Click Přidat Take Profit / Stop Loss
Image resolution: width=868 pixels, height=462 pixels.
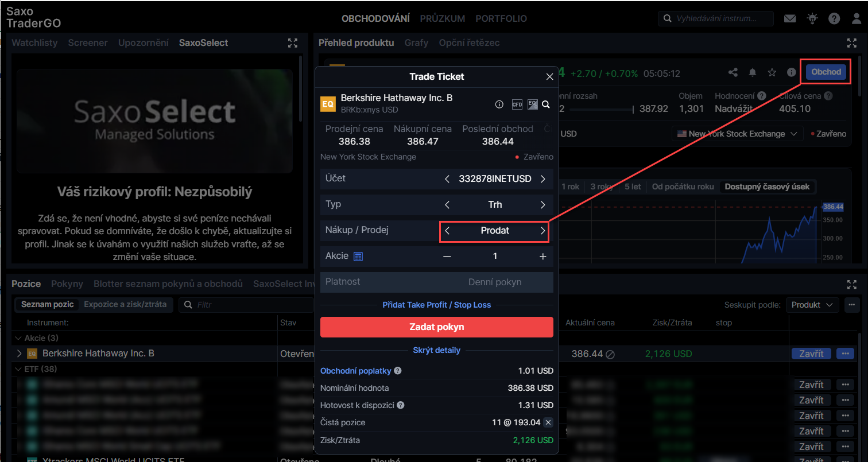[x=437, y=305]
